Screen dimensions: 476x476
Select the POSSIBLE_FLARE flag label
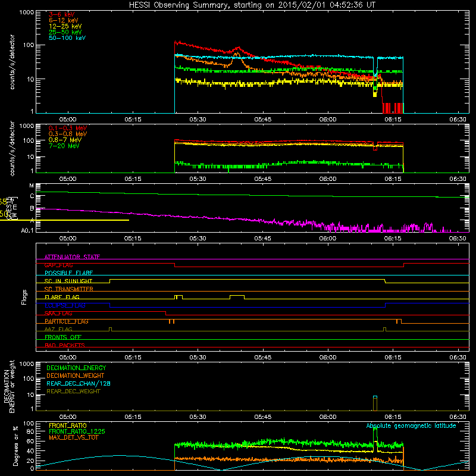[68, 273]
